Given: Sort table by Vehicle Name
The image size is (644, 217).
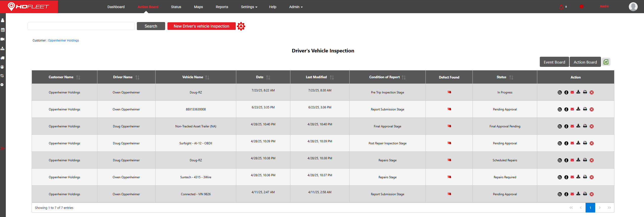Looking at the screenshot, I should coord(207,77).
